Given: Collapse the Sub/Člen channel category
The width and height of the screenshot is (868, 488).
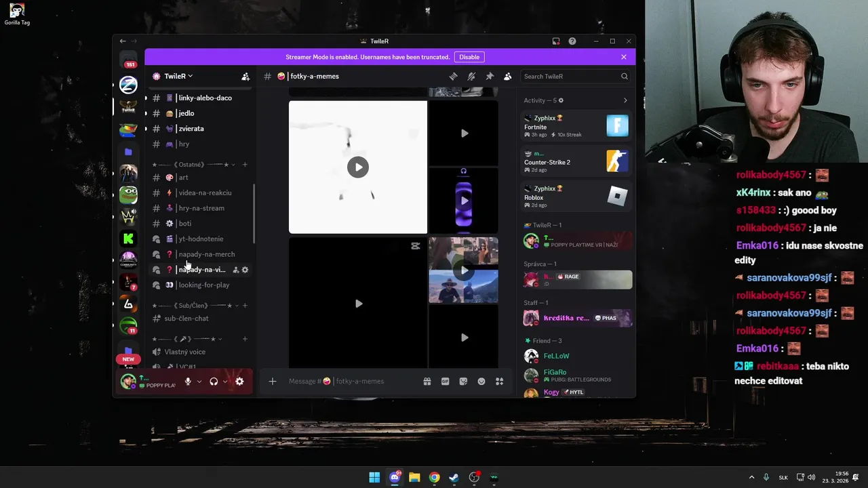Looking at the screenshot, I should [x=194, y=306].
